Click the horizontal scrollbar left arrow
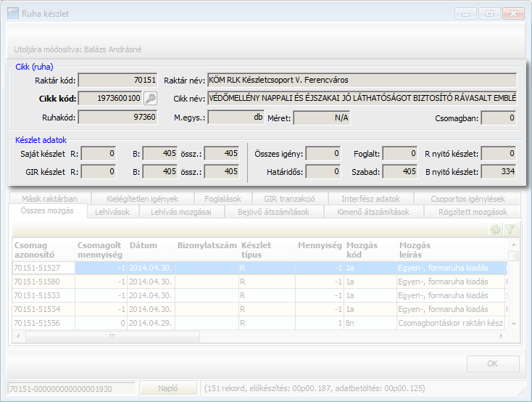 tap(18, 336)
